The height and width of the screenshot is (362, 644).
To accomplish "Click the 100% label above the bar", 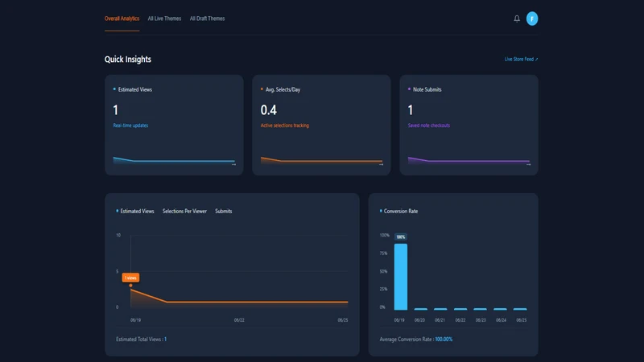I will pos(401,237).
